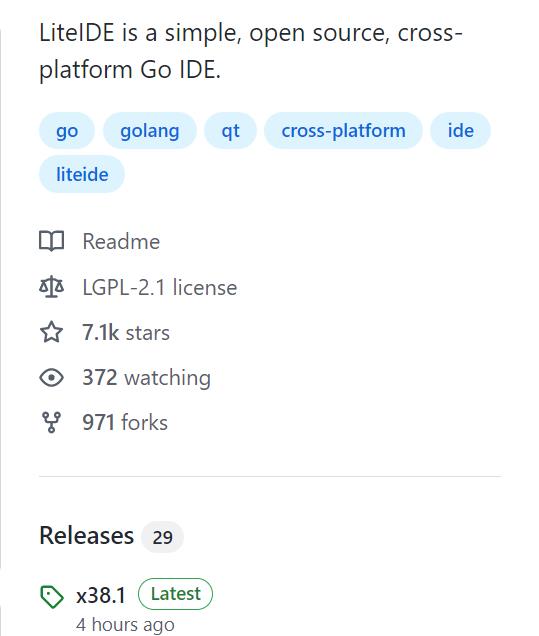Click the star icon next to 7.1k stars
The width and height of the screenshot is (539, 636).
click(x=52, y=332)
